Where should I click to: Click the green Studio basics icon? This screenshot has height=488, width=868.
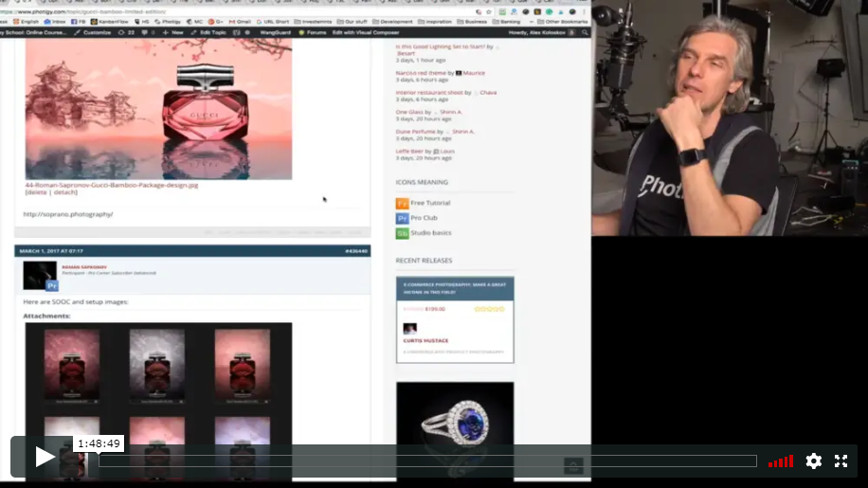pyautogui.click(x=402, y=233)
